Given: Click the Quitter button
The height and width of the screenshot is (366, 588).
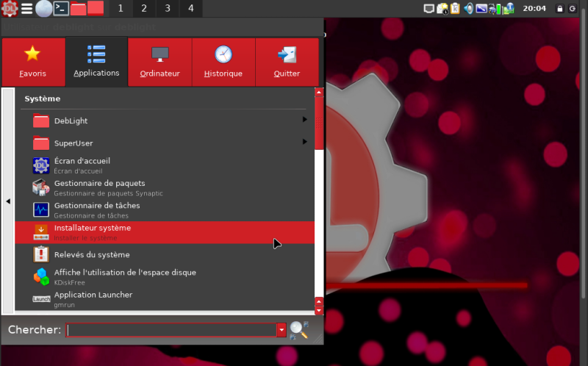Looking at the screenshot, I should point(287,62).
